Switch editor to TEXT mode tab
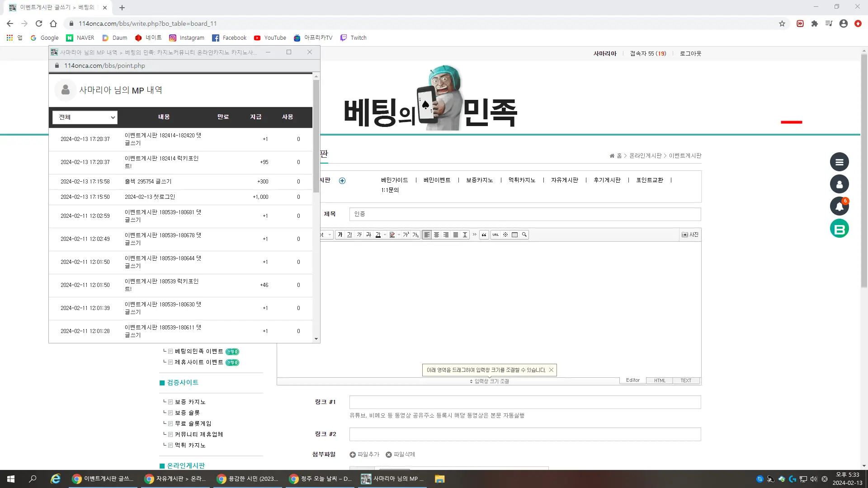This screenshot has height=488, width=868. coord(686,380)
